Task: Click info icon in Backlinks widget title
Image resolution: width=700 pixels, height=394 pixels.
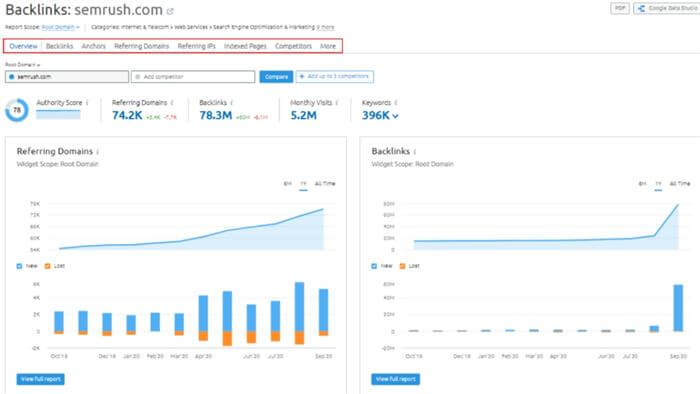Action: pyautogui.click(x=415, y=152)
